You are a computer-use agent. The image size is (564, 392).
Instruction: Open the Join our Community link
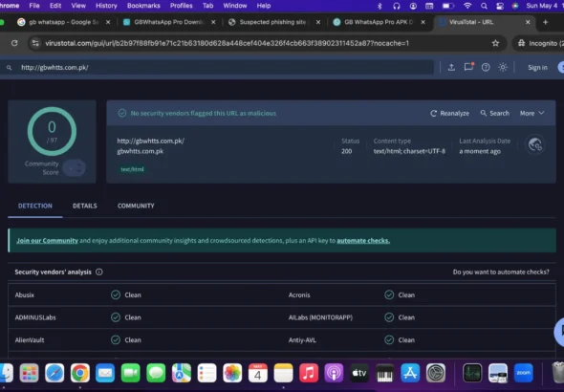(x=47, y=241)
